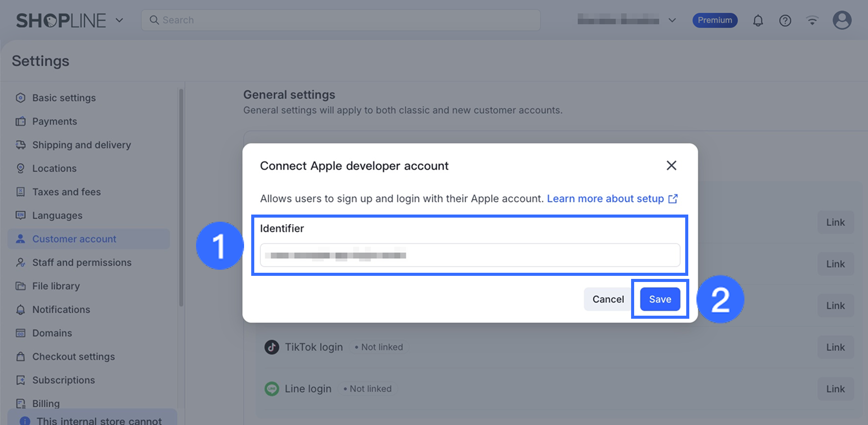Click the Shipping and delivery truck icon

(x=20, y=145)
